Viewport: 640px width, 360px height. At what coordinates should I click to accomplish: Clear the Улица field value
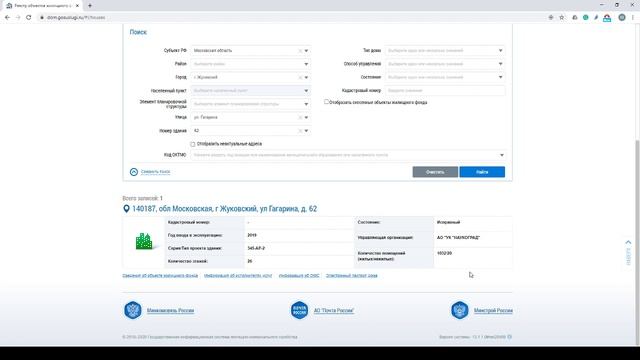(300, 118)
